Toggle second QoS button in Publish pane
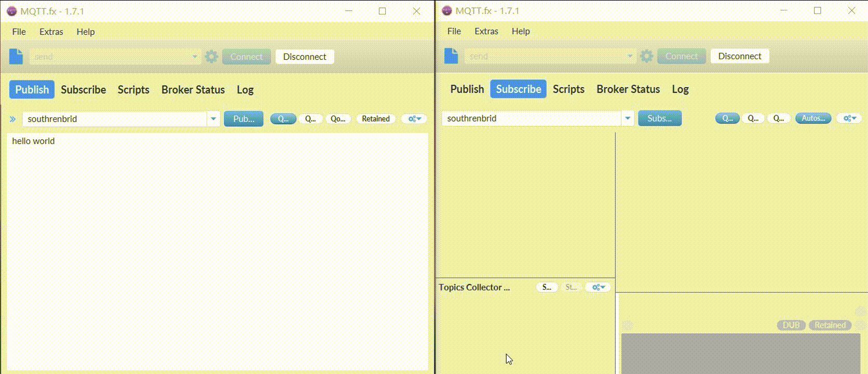868x374 pixels. (310, 119)
